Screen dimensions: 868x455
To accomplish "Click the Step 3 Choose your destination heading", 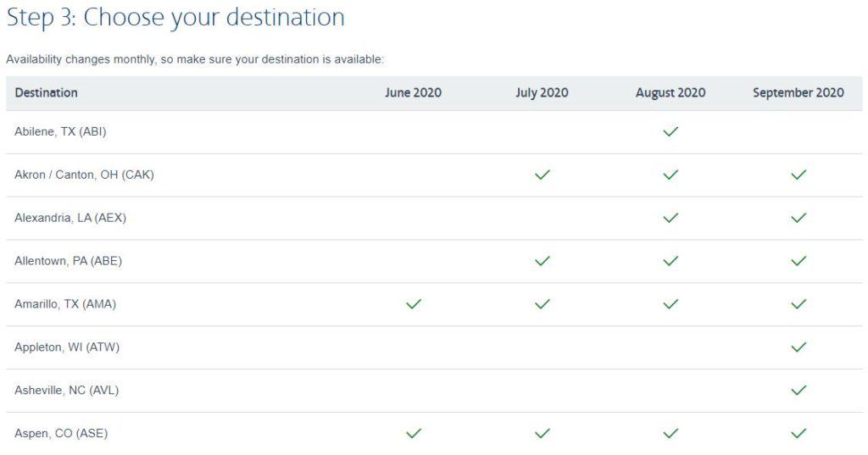I will [x=175, y=18].
